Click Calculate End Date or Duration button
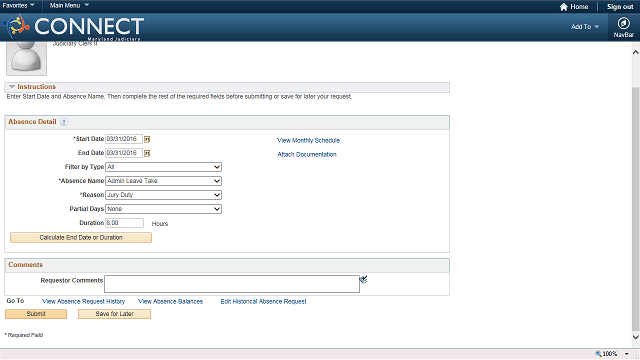 click(81, 238)
